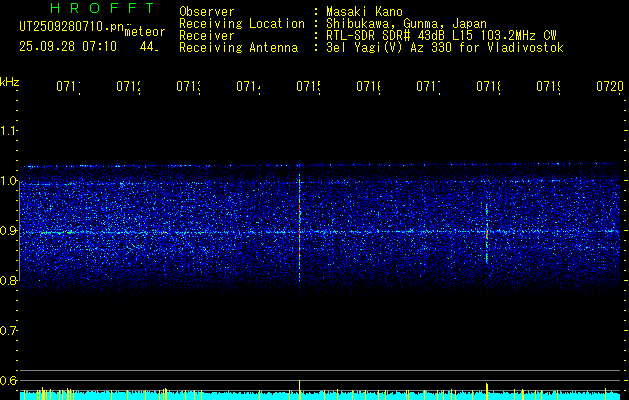629x400 pixels.
Task: Select the 0.7 frequency axis label
Action: pyautogui.click(x=8, y=331)
